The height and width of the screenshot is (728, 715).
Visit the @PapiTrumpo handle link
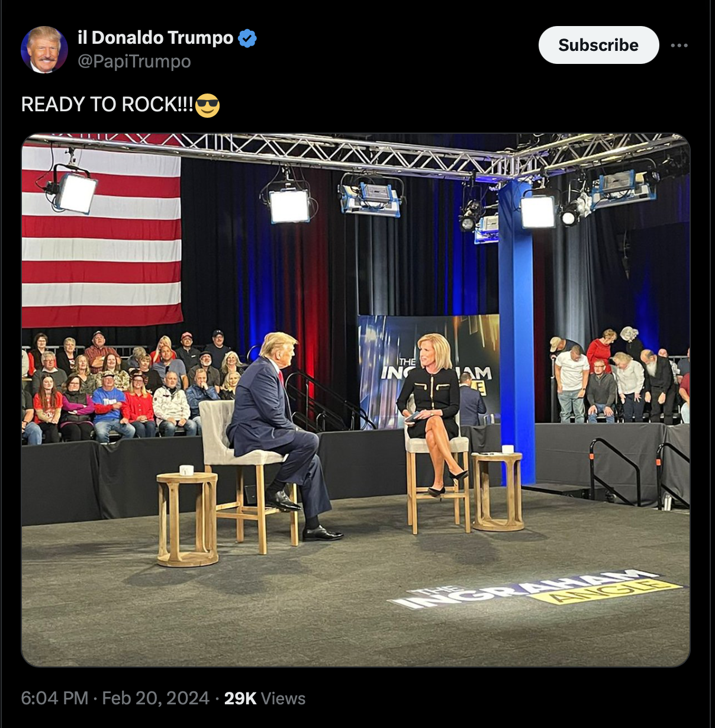pos(134,62)
